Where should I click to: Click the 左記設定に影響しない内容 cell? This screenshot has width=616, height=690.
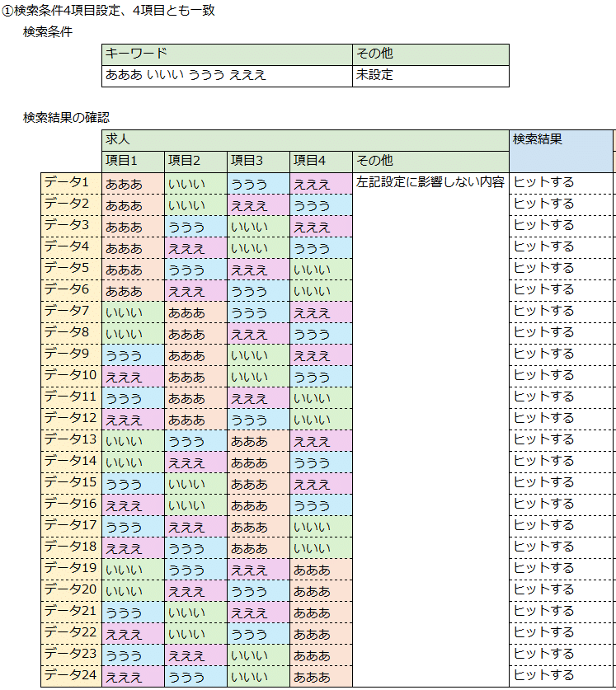click(430, 182)
